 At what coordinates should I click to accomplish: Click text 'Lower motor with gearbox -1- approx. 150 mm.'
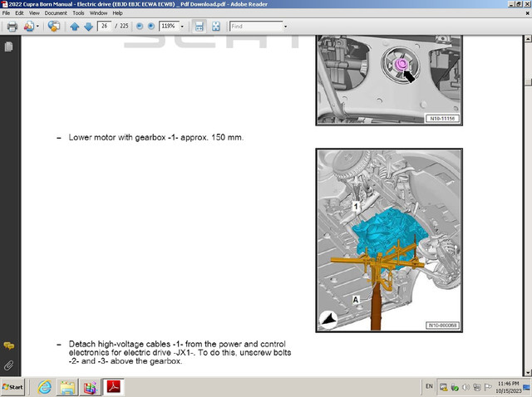[x=156, y=138]
